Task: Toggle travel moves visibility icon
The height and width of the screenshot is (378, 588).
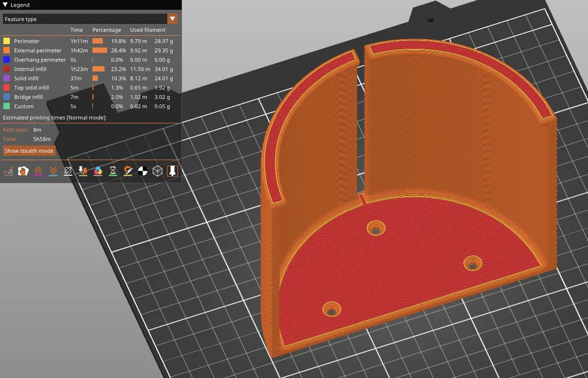Action: [x=8, y=171]
